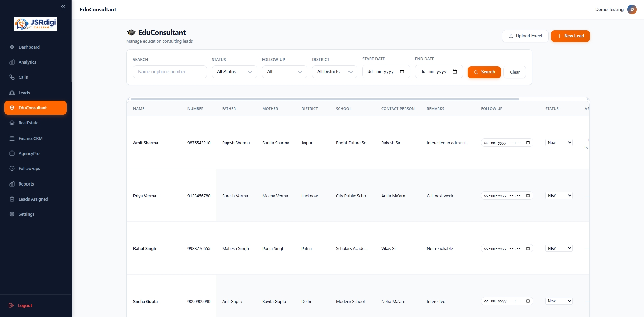Open the Settings gear in sidebar
Screen dimensions: 644x317
12,214
